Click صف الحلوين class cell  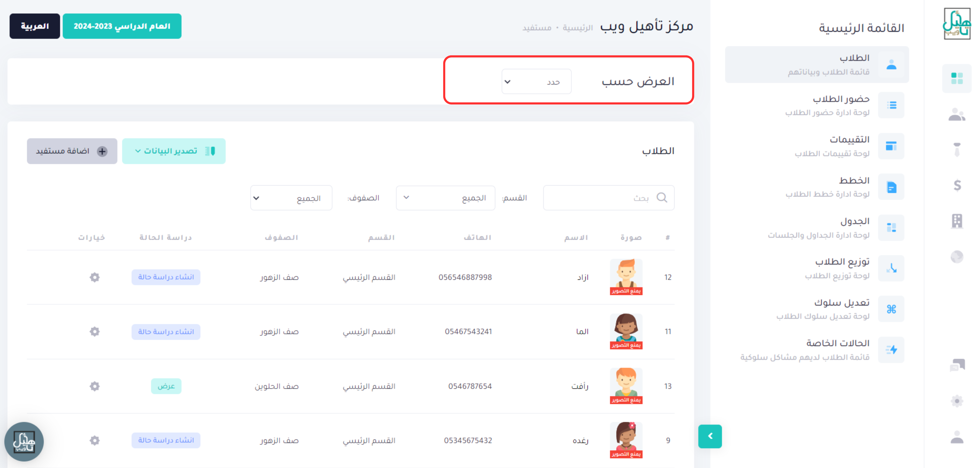click(277, 386)
